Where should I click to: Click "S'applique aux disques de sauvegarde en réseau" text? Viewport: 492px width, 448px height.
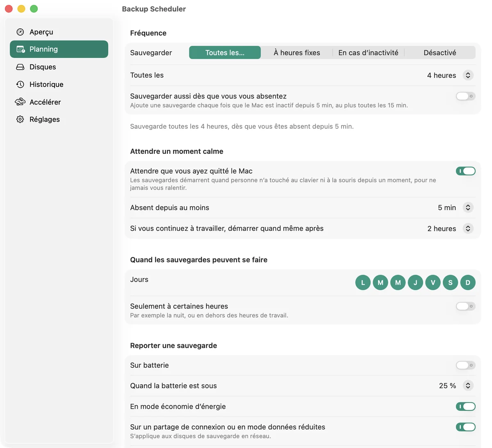pyautogui.click(x=200, y=436)
